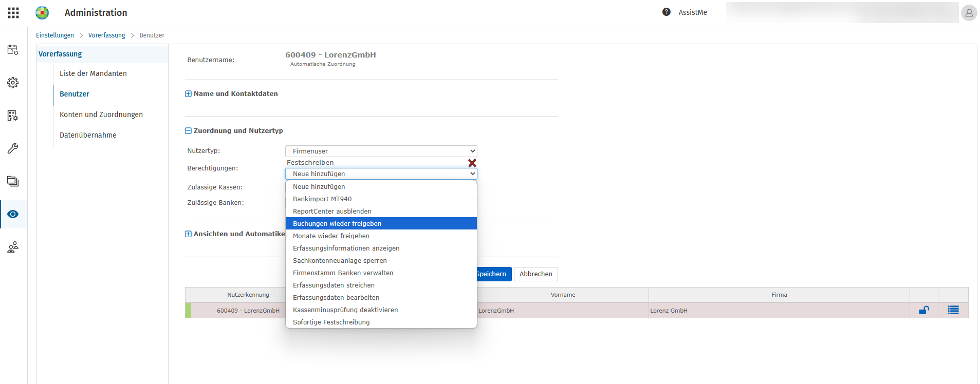
Task: Click the Abbrechen button
Action: point(536,274)
